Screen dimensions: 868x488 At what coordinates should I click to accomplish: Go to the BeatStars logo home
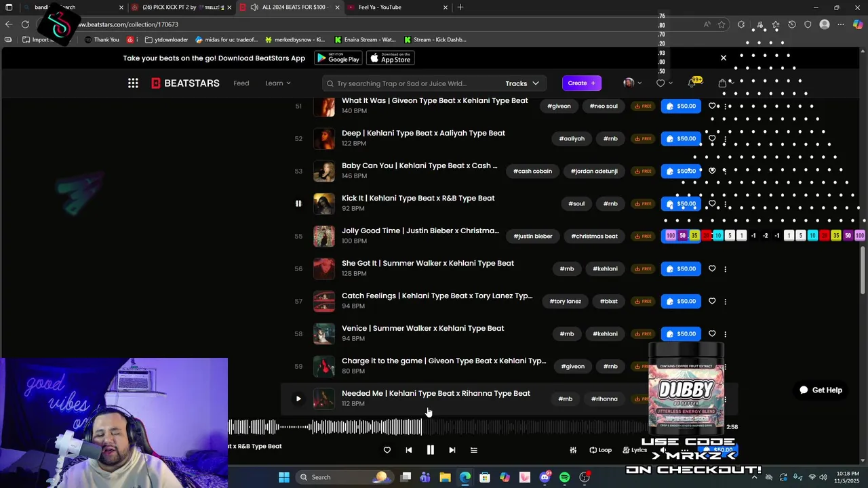[185, 83]
